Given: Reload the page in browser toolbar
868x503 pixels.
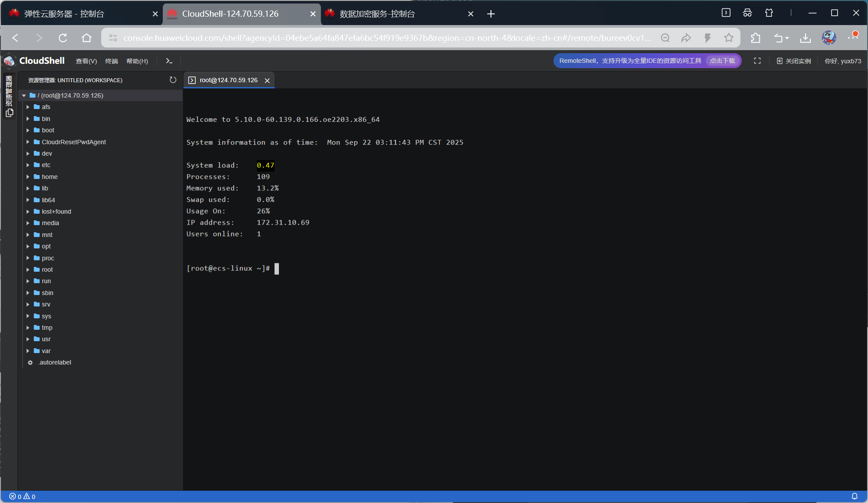Looking at the screenshot, I should tap(63, 38).
